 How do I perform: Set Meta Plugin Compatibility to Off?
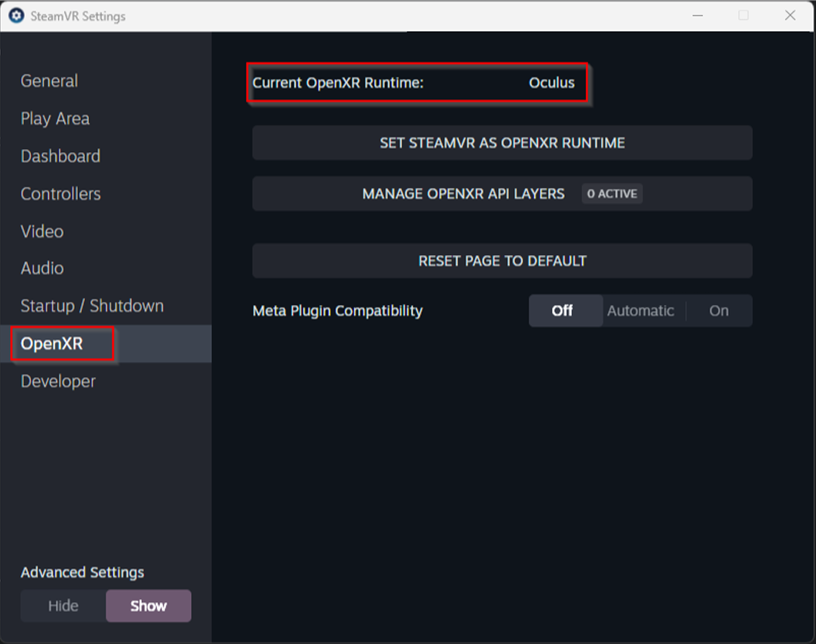[563, 310]
